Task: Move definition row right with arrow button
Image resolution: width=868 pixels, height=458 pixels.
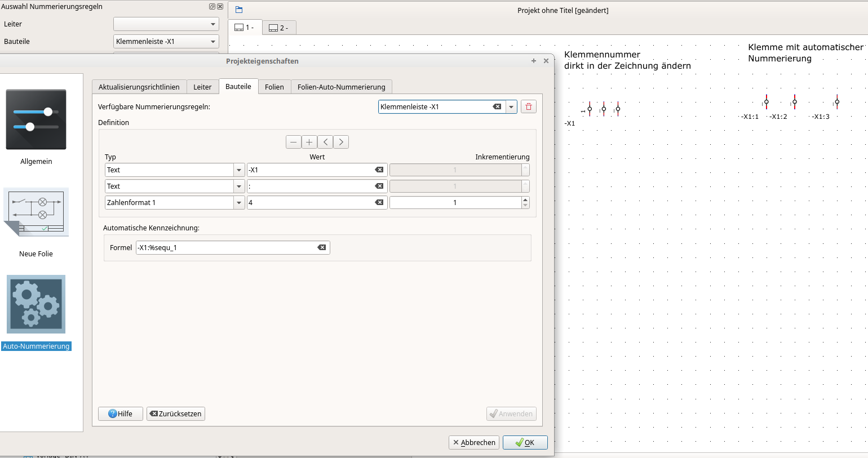Action: [341, 142]
